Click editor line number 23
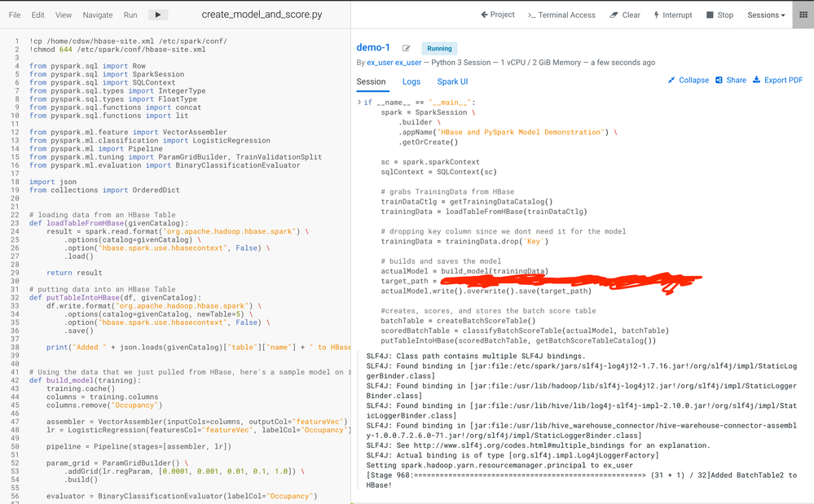This screenshot has width=814, height=504. 15,223
